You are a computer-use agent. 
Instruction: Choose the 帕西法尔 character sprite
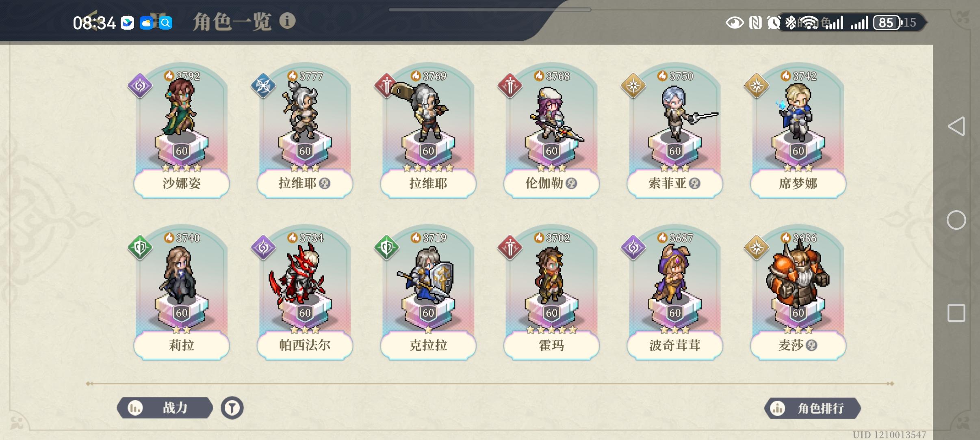(x=299, y=279)
